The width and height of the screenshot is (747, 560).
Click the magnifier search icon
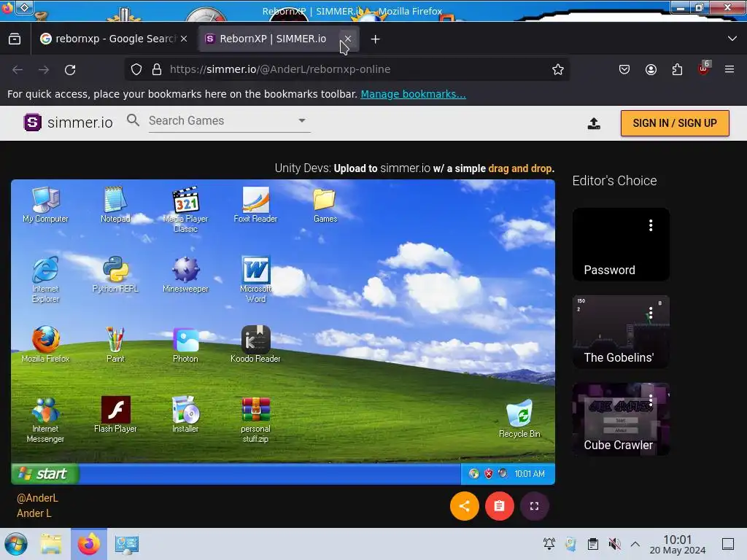click(133, 120)
